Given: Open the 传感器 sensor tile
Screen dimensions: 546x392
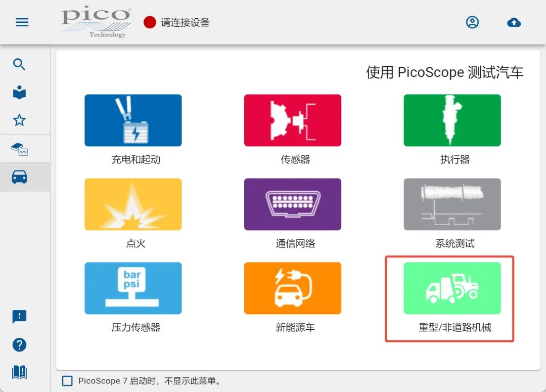Looking at the screenshot, I should [293, 120].
